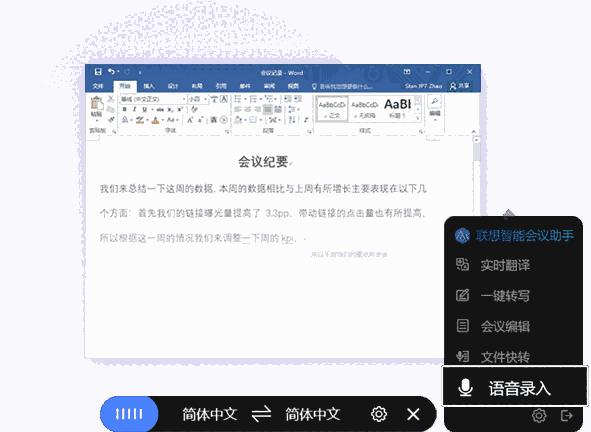
Task: Click the ribbon display options icon
Action: pos(407,72)
